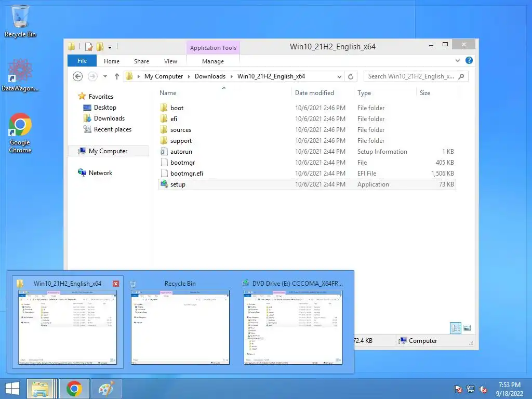Select Network in navigation pane
This screenshot has height=399, width=532.
(100, 172)
